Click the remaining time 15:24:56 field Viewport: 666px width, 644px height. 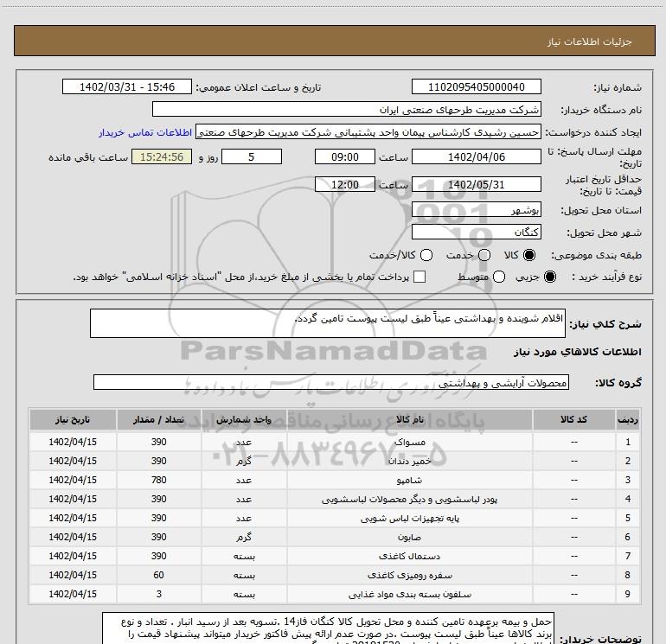[x=162, y=156]
